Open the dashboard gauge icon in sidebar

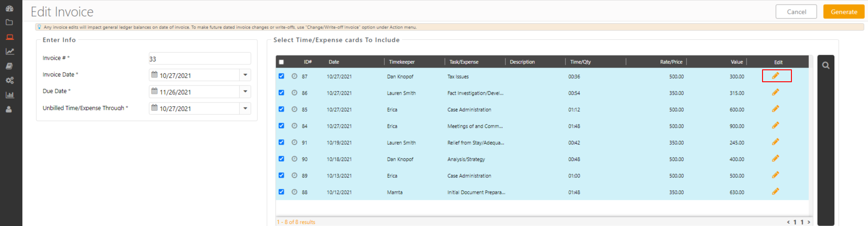coord(9,8)
